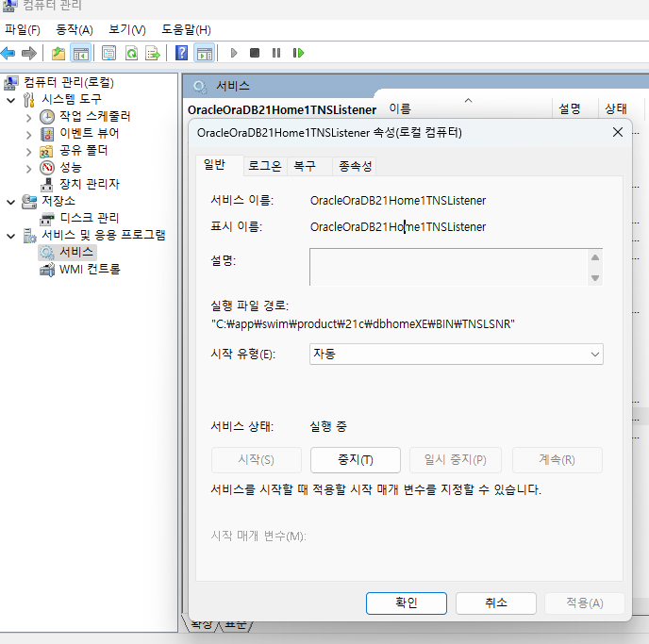Image resolution: width=649 pixels, height=644 pixels.
Task: Open 디스크 관리 tree item
Action: 90,218
